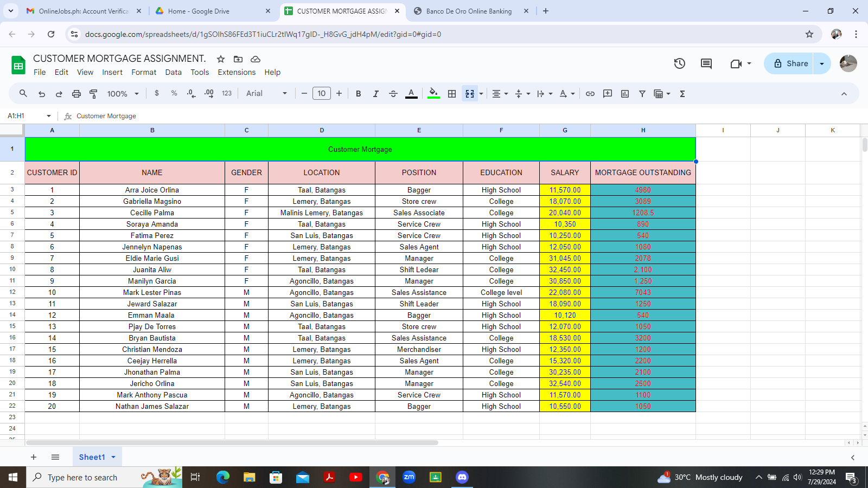Screen dimensions: 868x488
Task: Open the Name Box dropdown arrow
Action: (49, 116)
